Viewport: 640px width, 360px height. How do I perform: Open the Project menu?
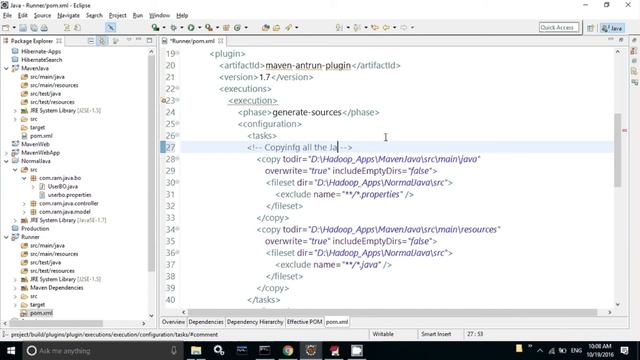[118, 16]
